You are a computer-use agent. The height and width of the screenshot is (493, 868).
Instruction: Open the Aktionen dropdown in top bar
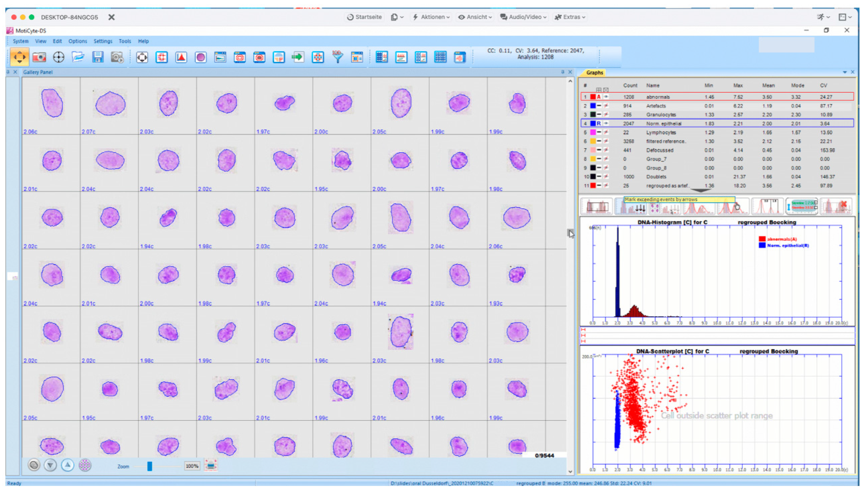432,17
